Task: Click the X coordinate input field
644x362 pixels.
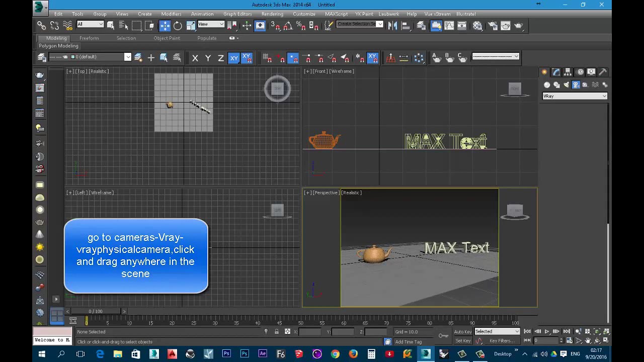Action: [310, 332]
